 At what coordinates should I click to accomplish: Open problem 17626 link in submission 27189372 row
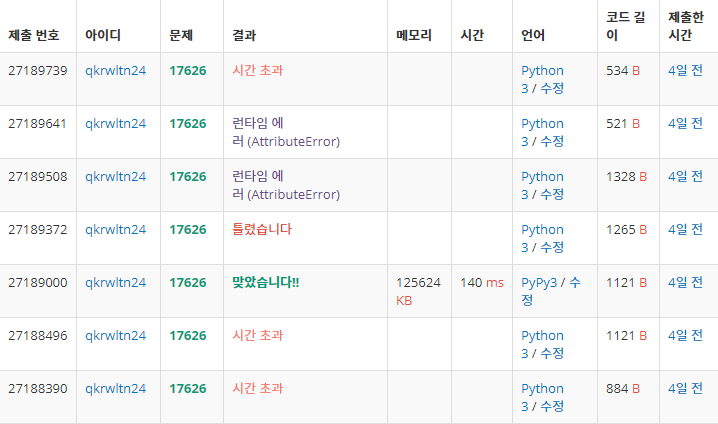[x=188, y=230]
